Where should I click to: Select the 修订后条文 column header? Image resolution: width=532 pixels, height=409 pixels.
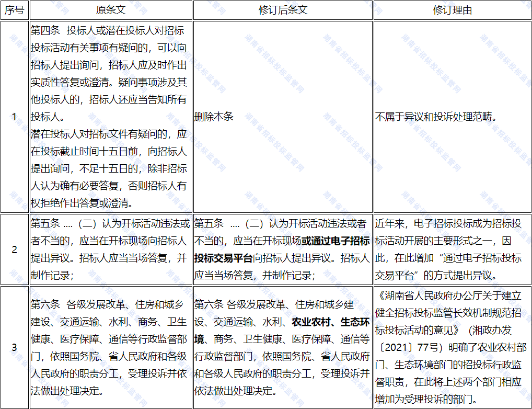pyautogui.click(x=283, y=10)
